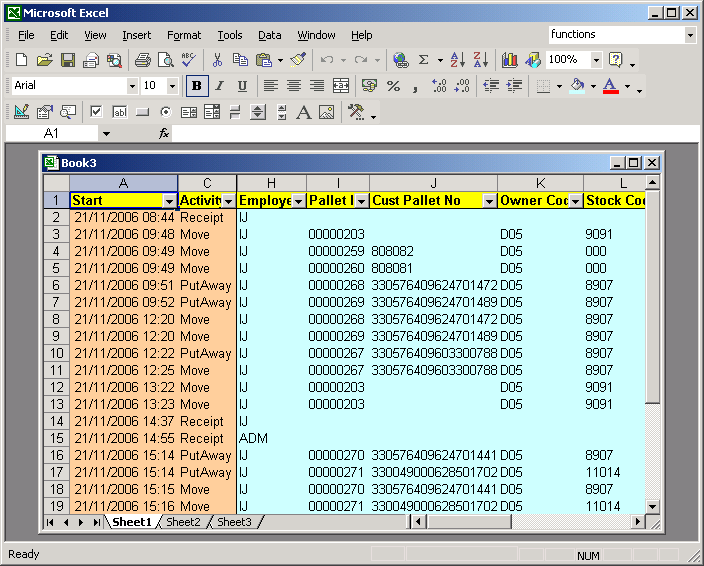Apply the red Font Color

(611, 86)
